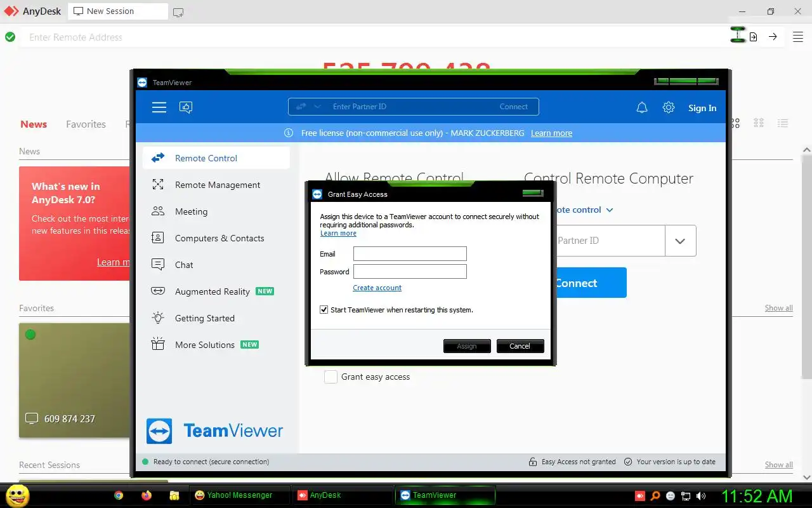Click the volume icon in system tray
Viewport: 812px width, 508px height.
tap(701, 496)
